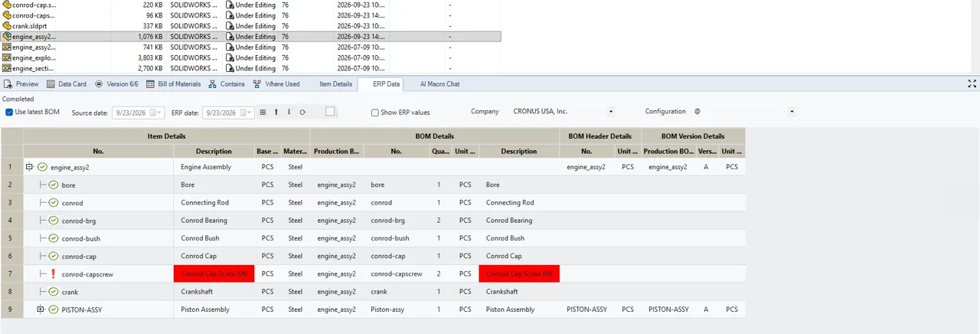Screen dimensions: 980x334
Task: Click the BOM Details column group header
Action: tap(435, 136)
